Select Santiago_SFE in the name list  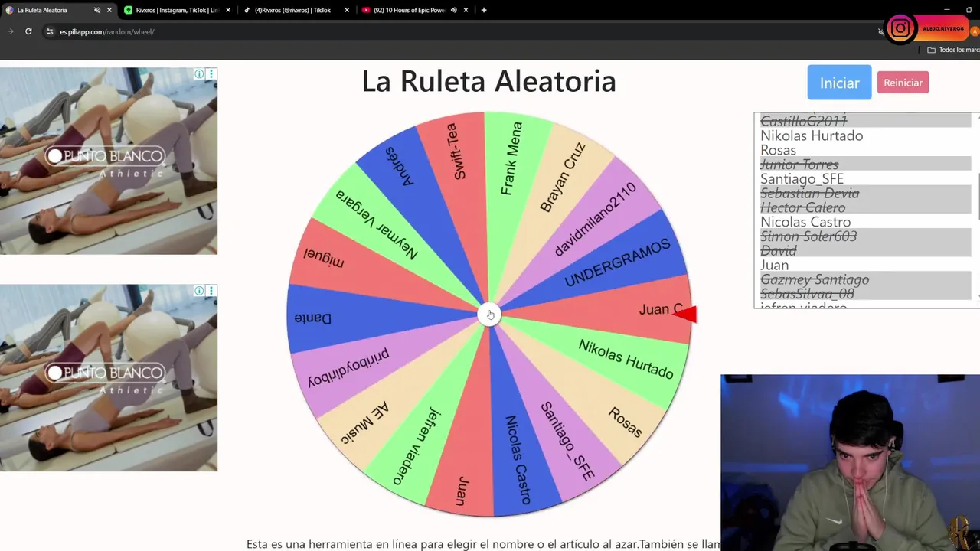865,178
